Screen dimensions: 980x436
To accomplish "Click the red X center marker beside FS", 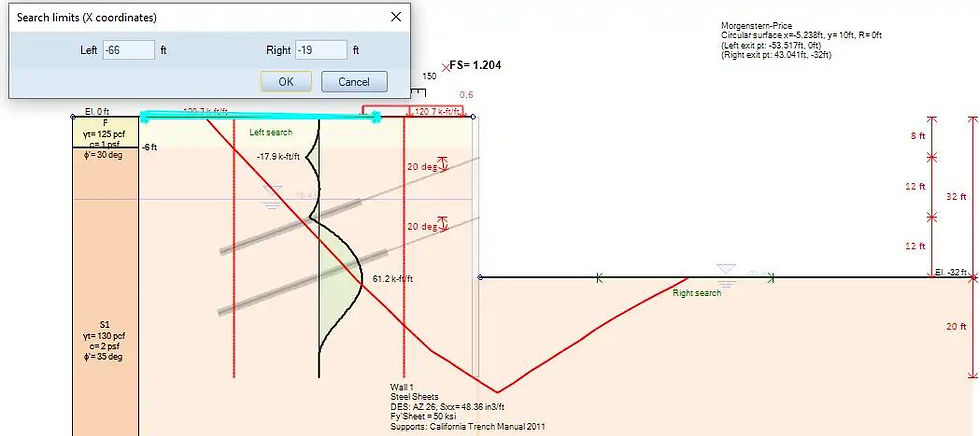I will point(445,66).
